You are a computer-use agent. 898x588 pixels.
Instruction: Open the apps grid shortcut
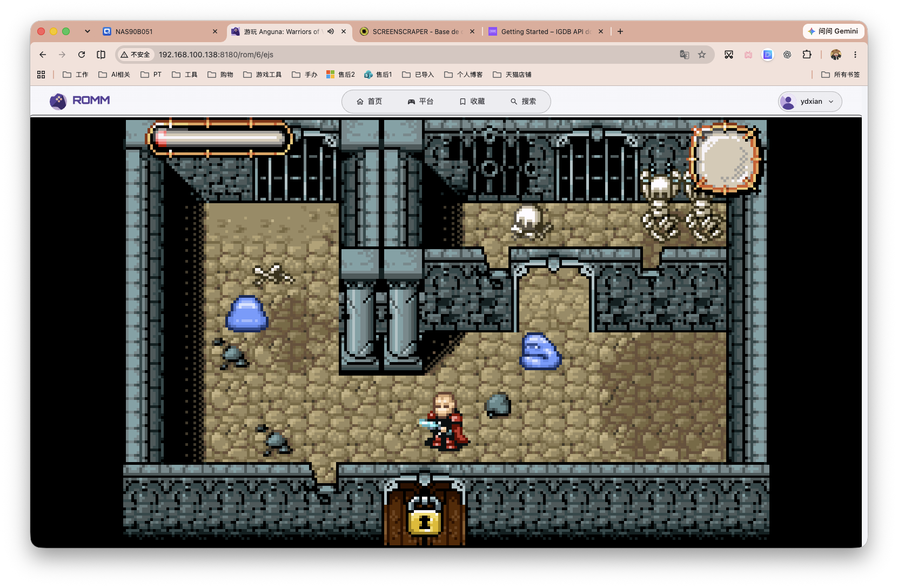41,75
